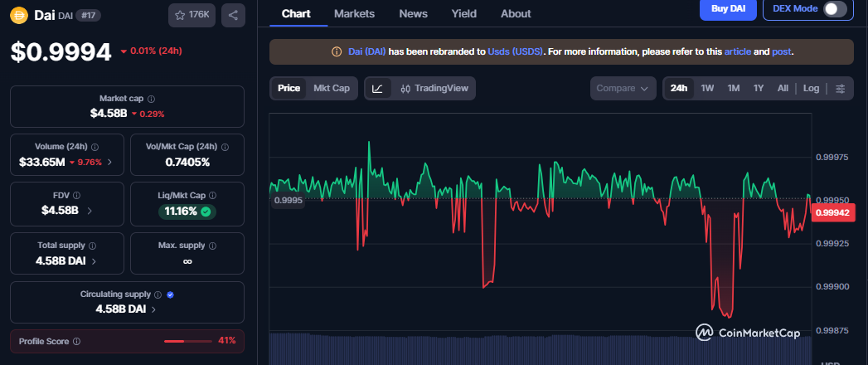Open the News tab
The image size is (868, 365).
tap(413, 14)
